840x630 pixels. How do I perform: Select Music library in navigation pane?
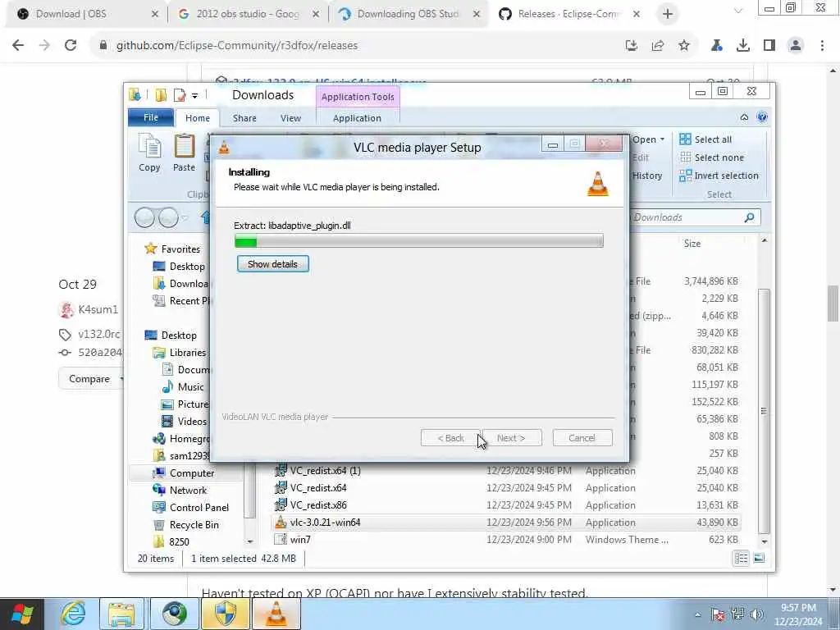pos(183,387)
